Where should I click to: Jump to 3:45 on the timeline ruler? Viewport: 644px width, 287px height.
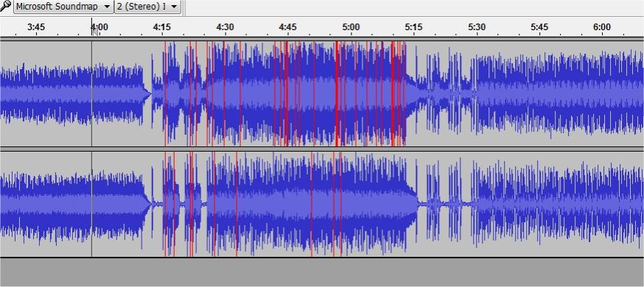36,27
